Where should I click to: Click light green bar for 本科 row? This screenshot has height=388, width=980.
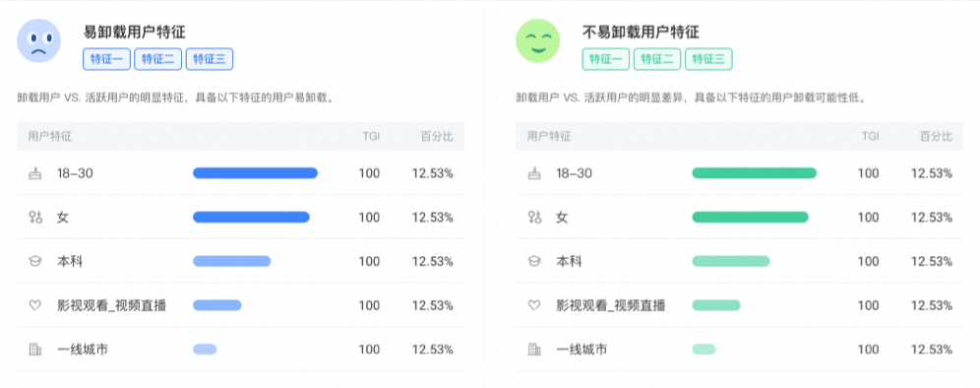(x=731, y=261)
